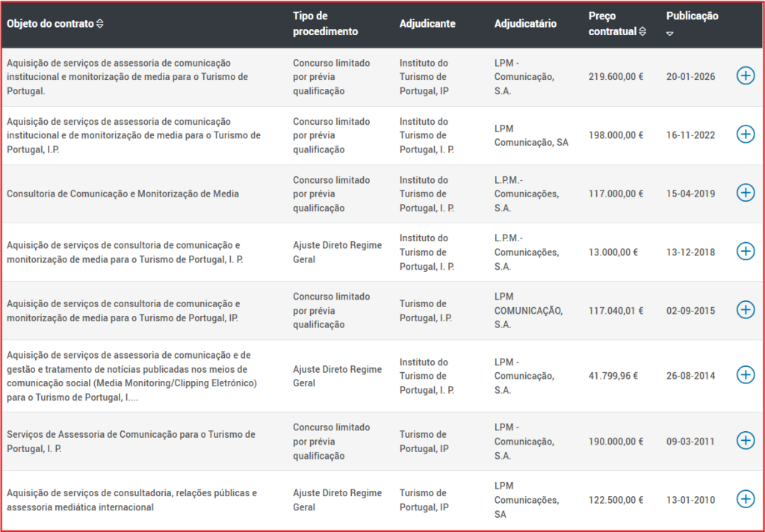
Task: Show details for the 122.500,00 € contract
Action: pos(745,499)
